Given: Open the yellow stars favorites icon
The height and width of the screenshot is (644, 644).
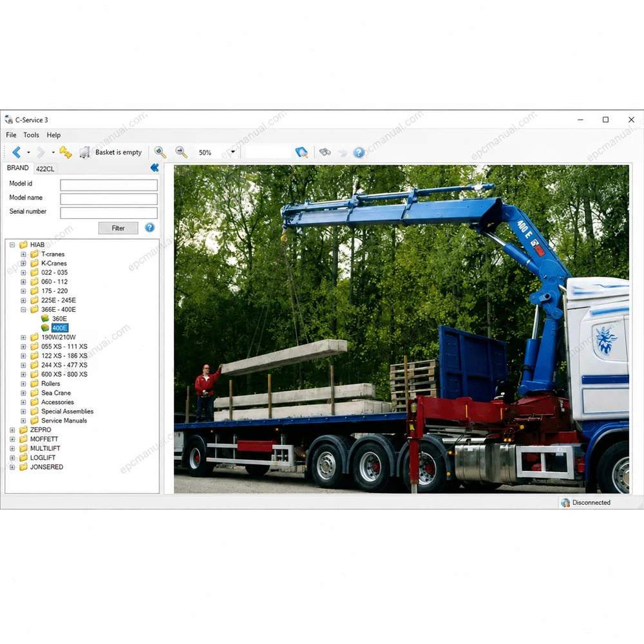Looking at the screenshot, I should (65, 153).
